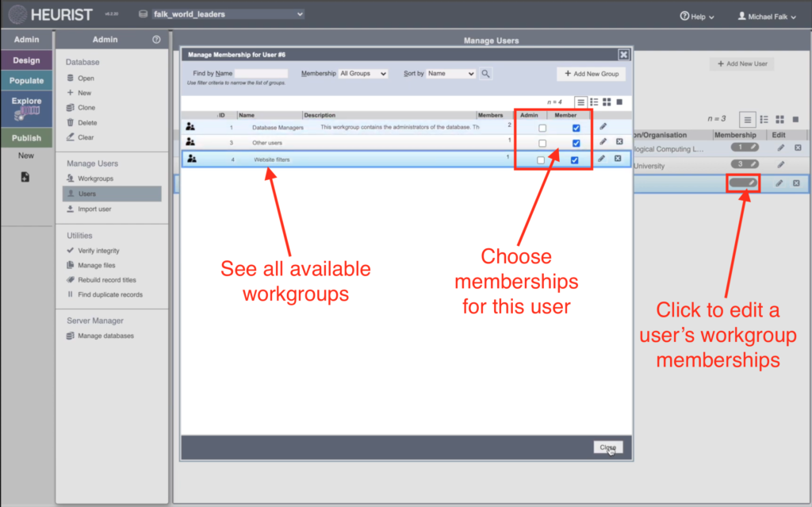Edit the Website filters group pencil icon
Image resolution: width=812 pixels, height=507 pixels.
601,159
